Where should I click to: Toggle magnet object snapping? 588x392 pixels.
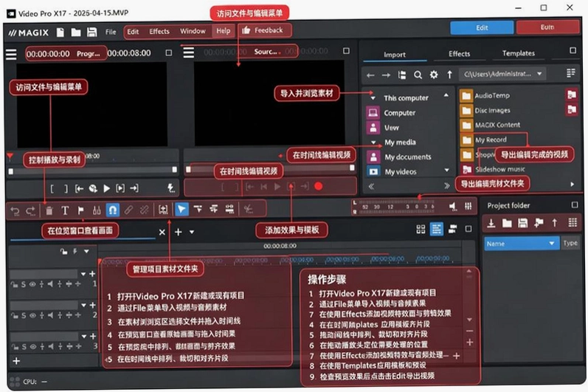(x=112, y=210)
